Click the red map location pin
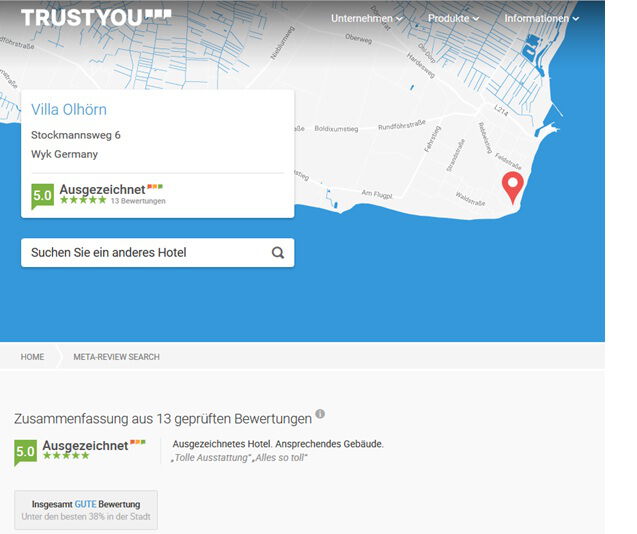This screenshot has width=637, height=534. click(513, 187)
